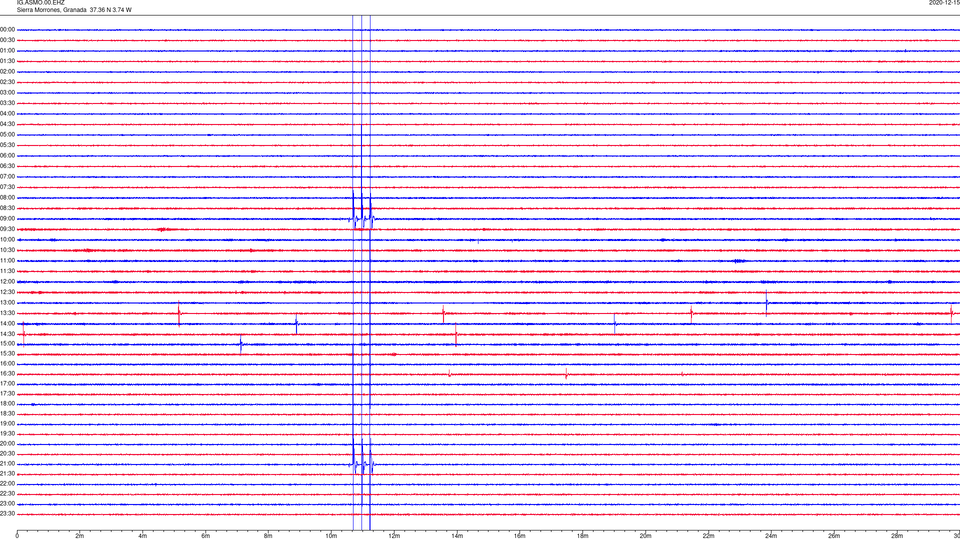This screenshot has height=540, width=960.
Task: Select the 13:30 trace time label
Action: 7,313
